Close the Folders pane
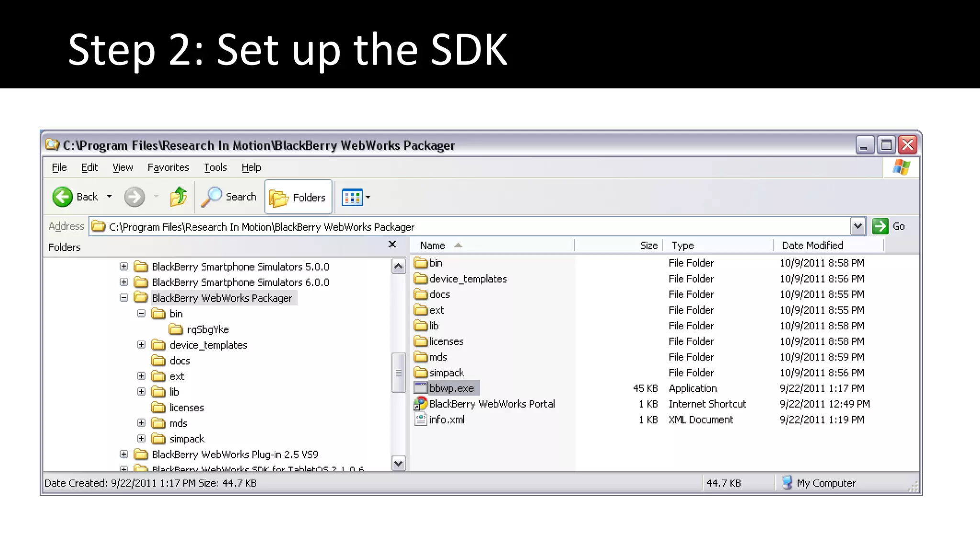Image resolution: width=980 pixels, height=551 pixels. point(392,244)
